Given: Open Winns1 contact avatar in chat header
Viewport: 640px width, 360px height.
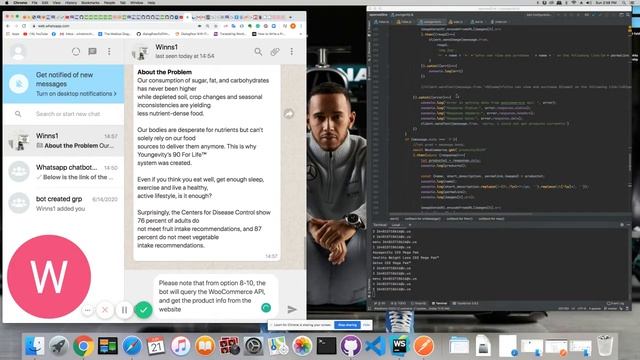Looking at the screenshot, I should click(x=140, y=52).
